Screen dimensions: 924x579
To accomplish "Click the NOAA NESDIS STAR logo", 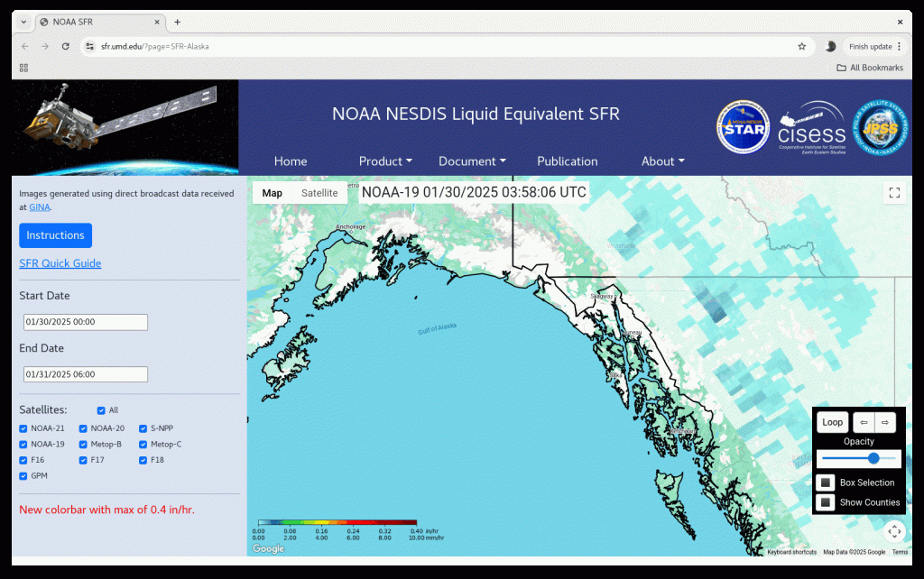I will (x=744, y=126).
